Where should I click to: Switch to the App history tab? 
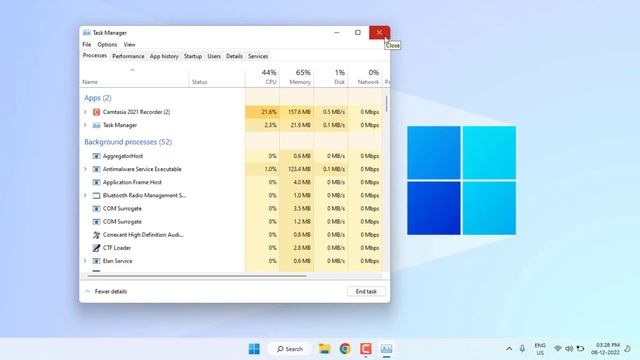coord(164,56)
